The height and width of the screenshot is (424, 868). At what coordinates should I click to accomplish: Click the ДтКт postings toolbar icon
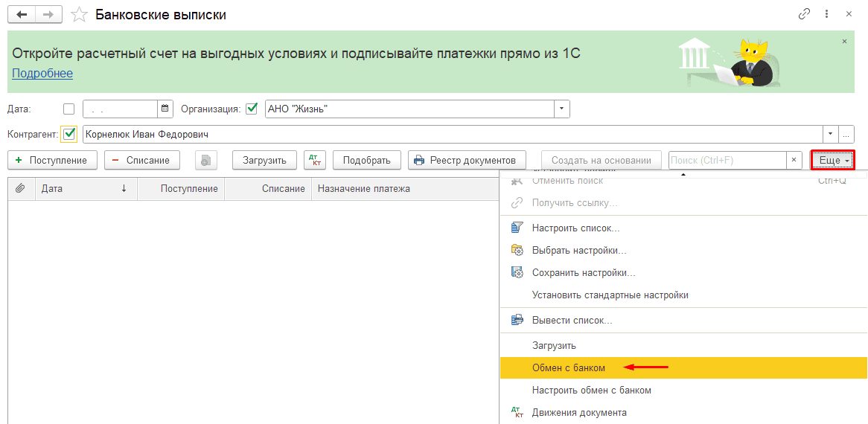click(x=315, y=160)
